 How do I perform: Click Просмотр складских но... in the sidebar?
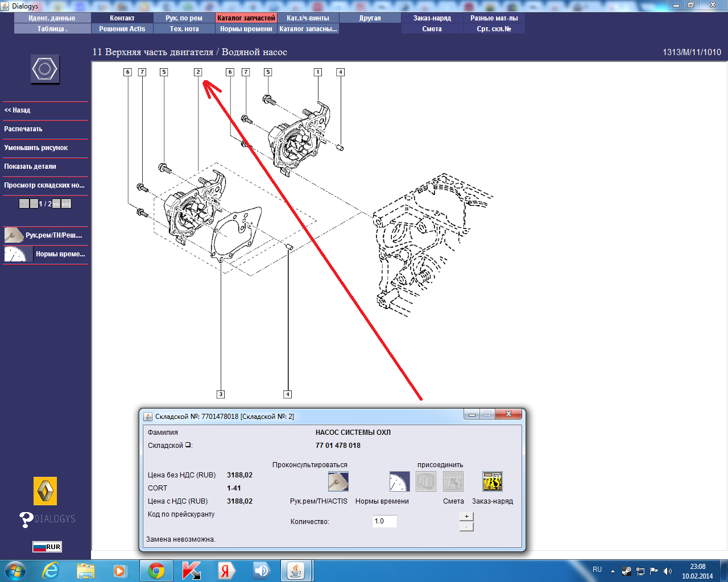45,185
